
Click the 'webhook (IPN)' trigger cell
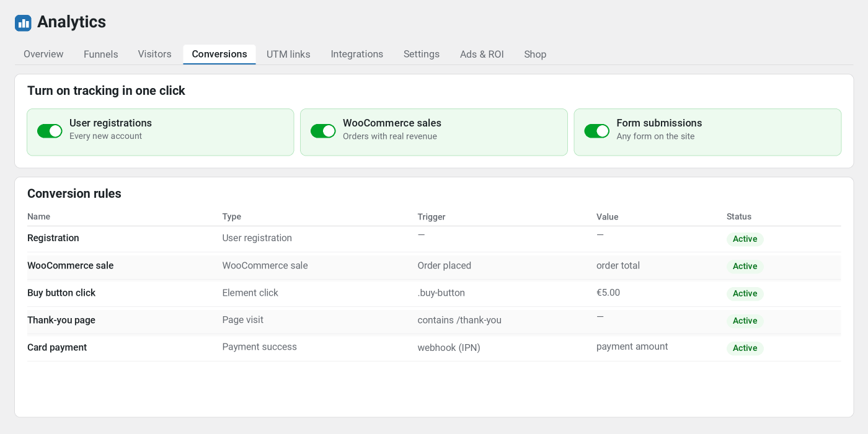click(449, 348)
